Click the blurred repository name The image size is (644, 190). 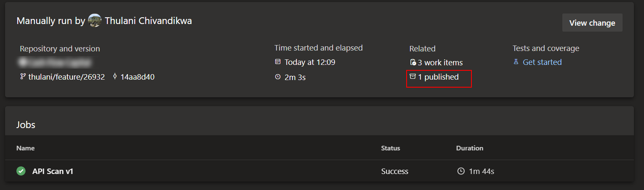[55, 62]
